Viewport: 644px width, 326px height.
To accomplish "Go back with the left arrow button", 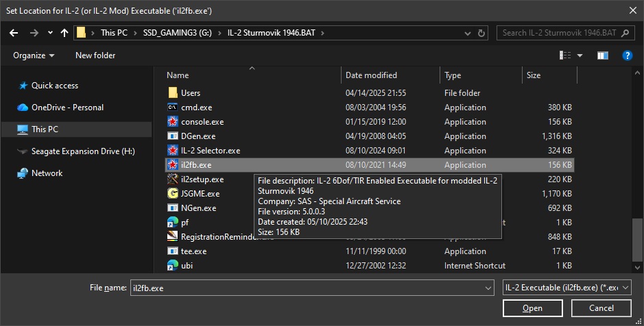I will [14, 33].
